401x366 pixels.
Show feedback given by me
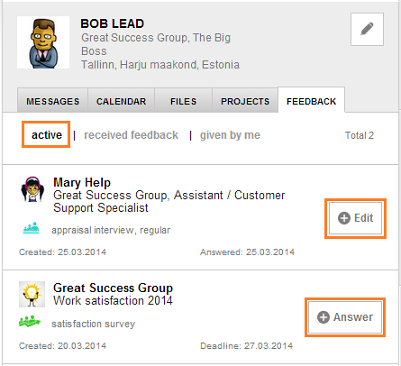pyautogui.click(x=230, y=135)
